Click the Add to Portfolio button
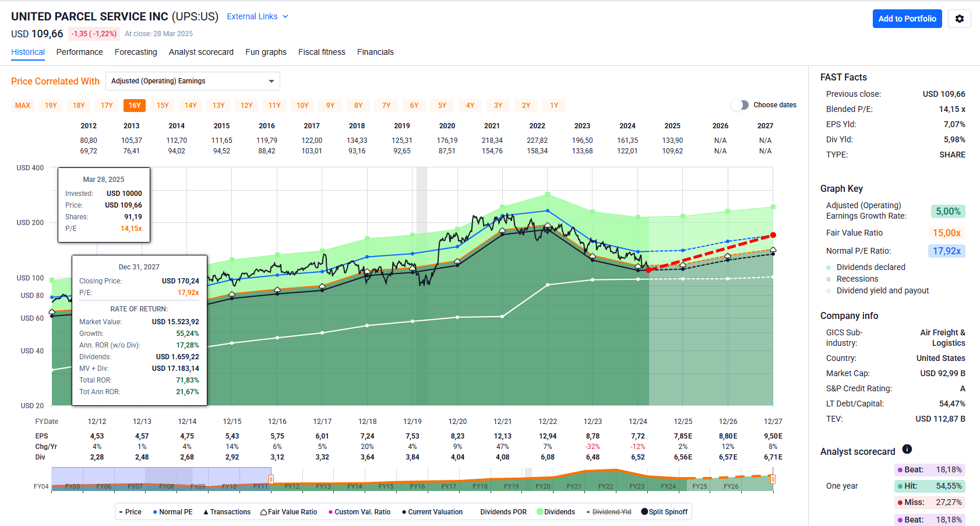This screenshot has height=526, width=980. [x=907, y=19]
